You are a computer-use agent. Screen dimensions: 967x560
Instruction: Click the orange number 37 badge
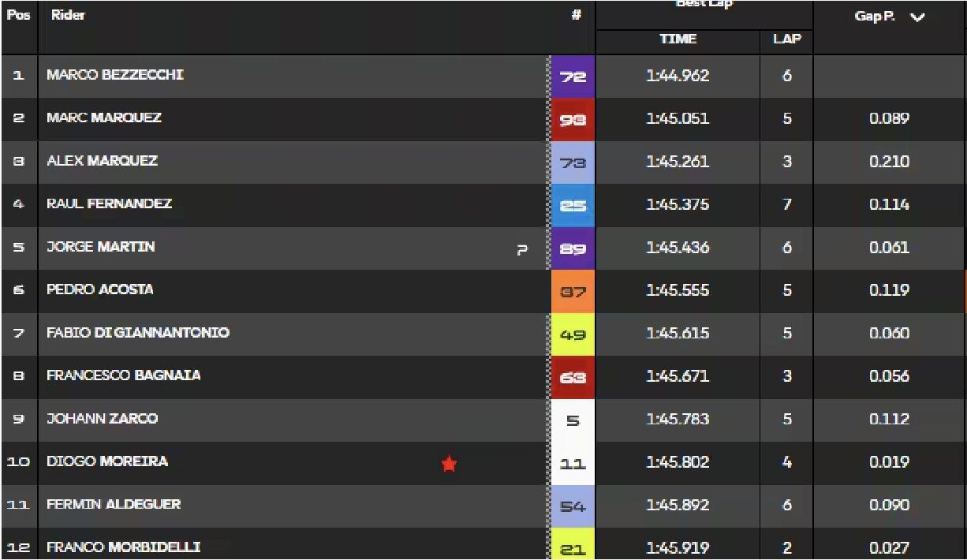[x=573, y=291]
